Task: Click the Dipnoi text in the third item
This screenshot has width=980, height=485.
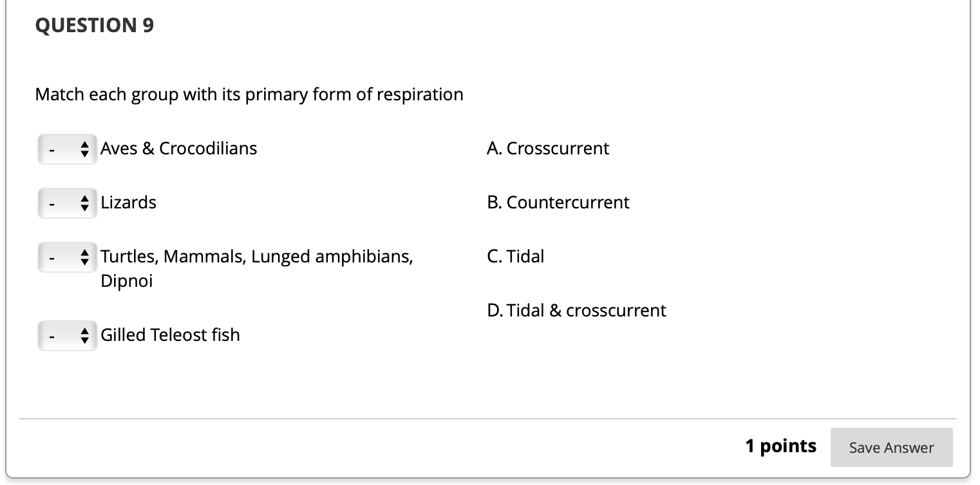Action: coord(127,280)
